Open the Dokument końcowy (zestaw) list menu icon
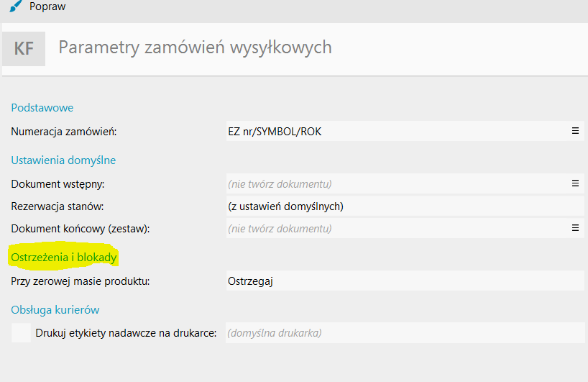This screenshot has width=588, height=382. [x=575, y=228]
